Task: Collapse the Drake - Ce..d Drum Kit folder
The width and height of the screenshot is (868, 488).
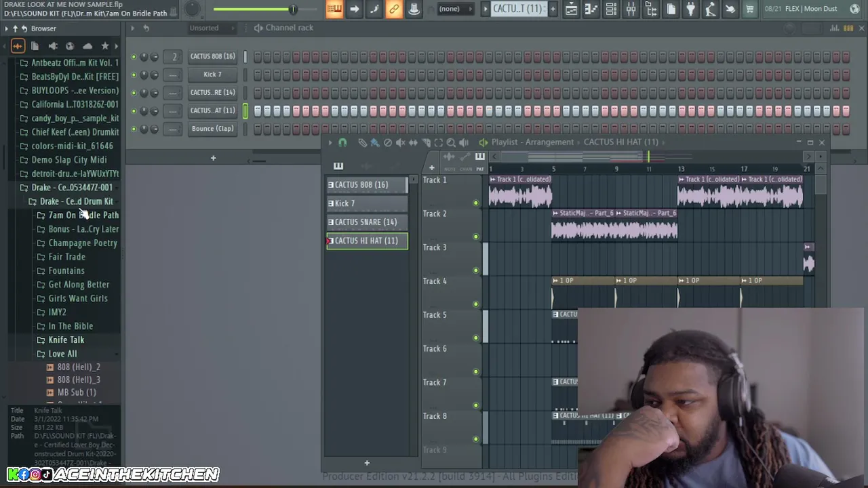Action: tap(76, 201)
